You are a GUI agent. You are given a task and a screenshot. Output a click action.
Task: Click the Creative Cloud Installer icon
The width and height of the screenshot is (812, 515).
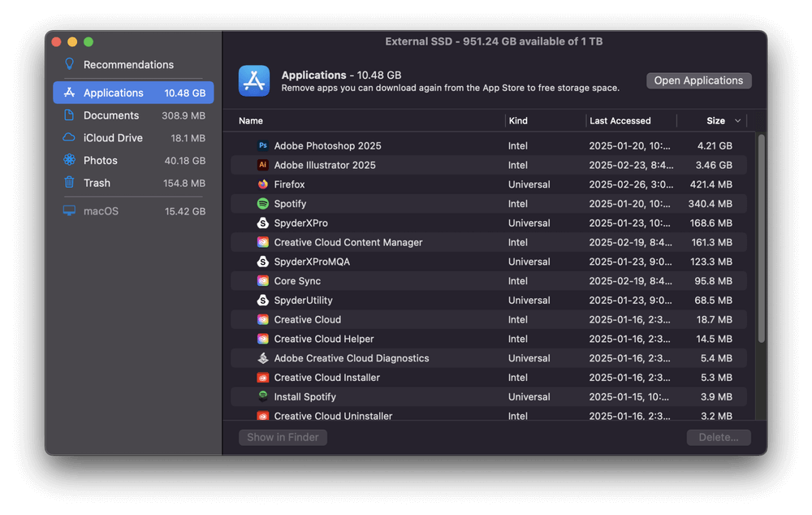pos(263,378)
